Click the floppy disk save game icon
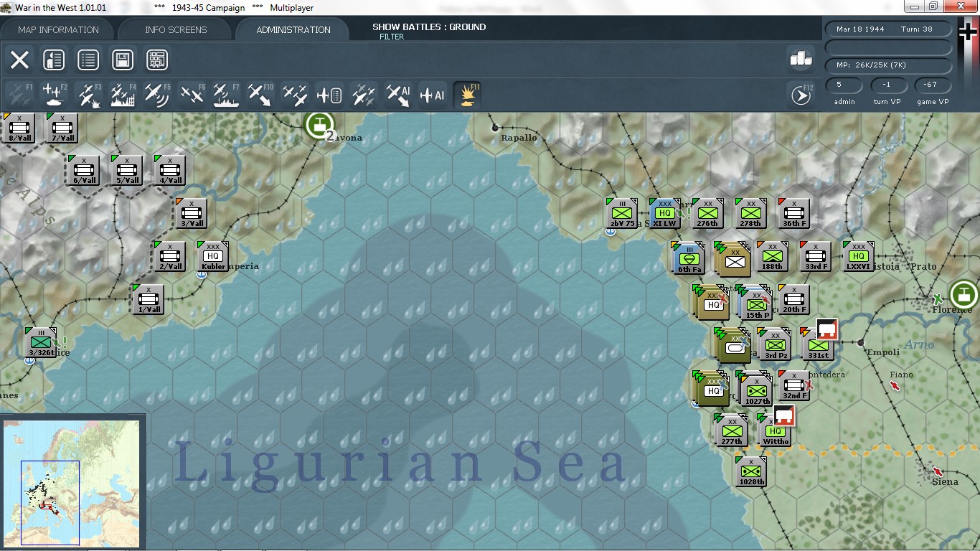The width and height of the screenshot is (980, 551). (x=123, y=60)
